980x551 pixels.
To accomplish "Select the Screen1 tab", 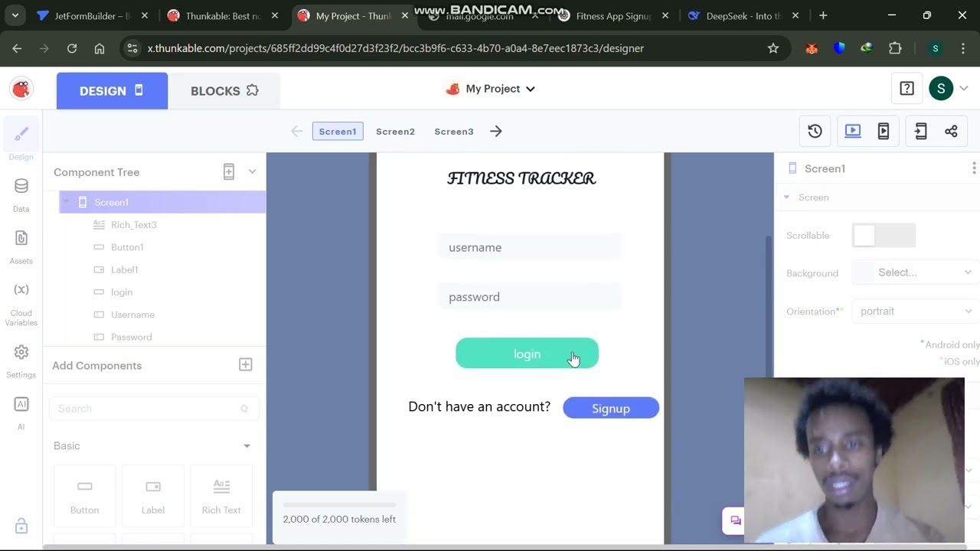I will [x=338, y=132].
